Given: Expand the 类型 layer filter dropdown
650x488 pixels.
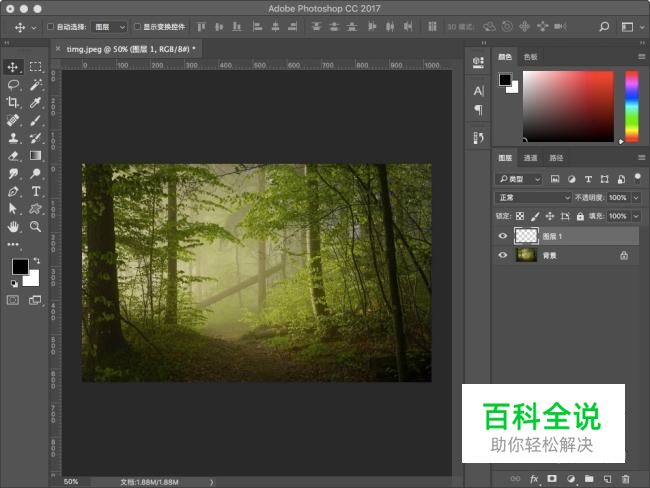Looking at the screenshot, I should pos(519,179).
